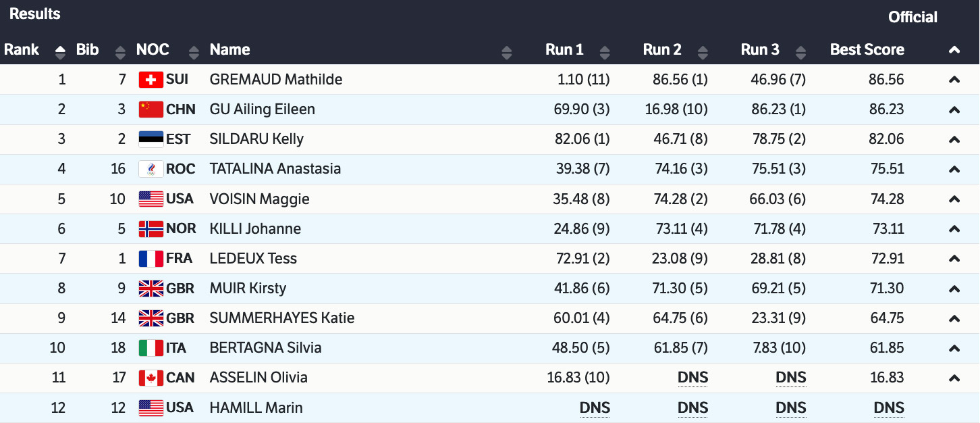Collapse all rows with header chevron

pyautogui.click(x=954, y=50)
